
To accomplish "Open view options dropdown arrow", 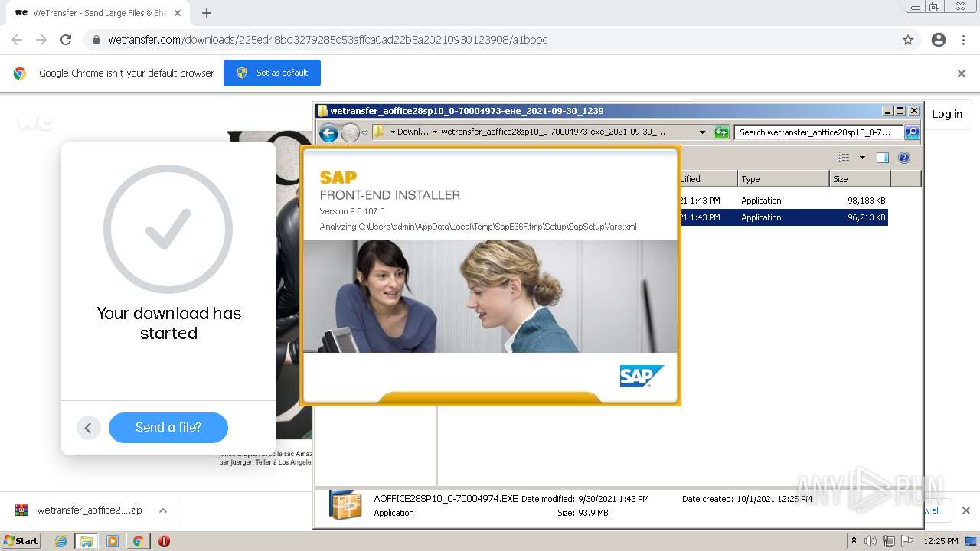I will coord(862,158).
